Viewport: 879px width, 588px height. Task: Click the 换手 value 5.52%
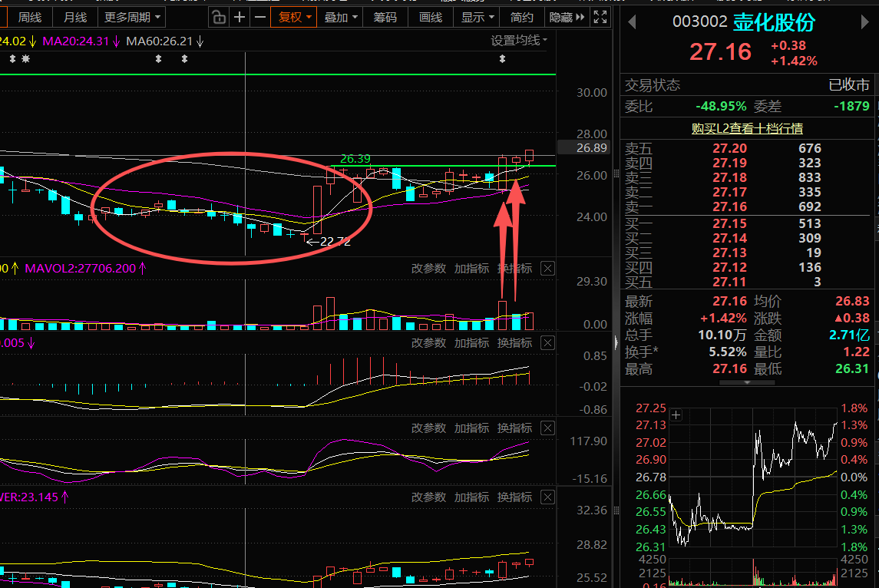click(x=727, y=352)
